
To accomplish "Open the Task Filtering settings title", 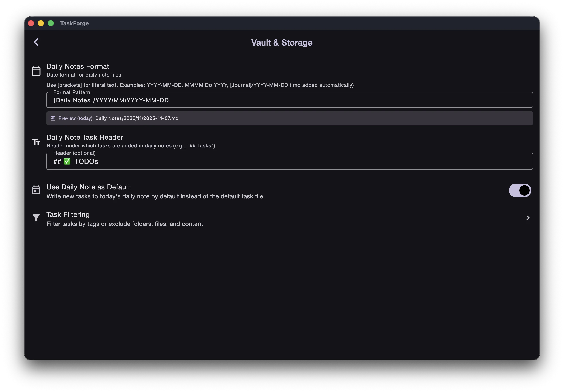I will point(68,214).
